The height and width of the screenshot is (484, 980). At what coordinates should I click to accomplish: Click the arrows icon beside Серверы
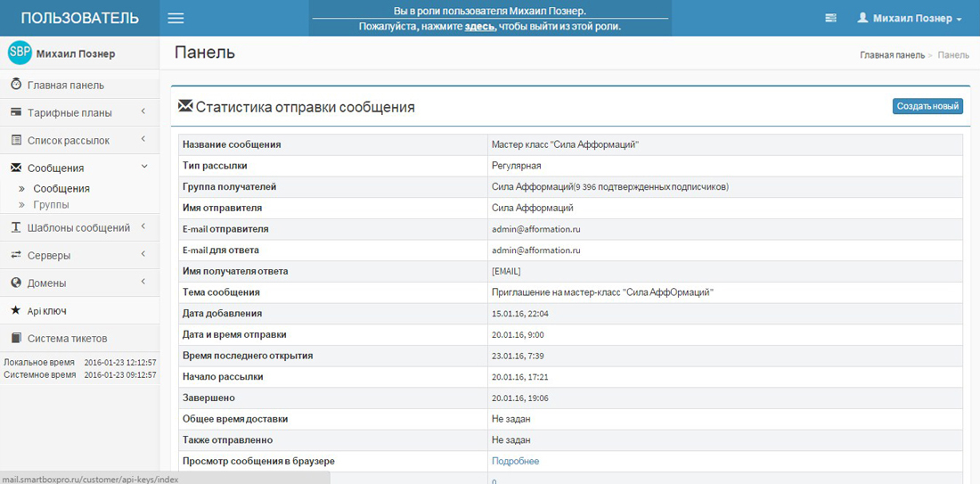click(x=16, y=255)
